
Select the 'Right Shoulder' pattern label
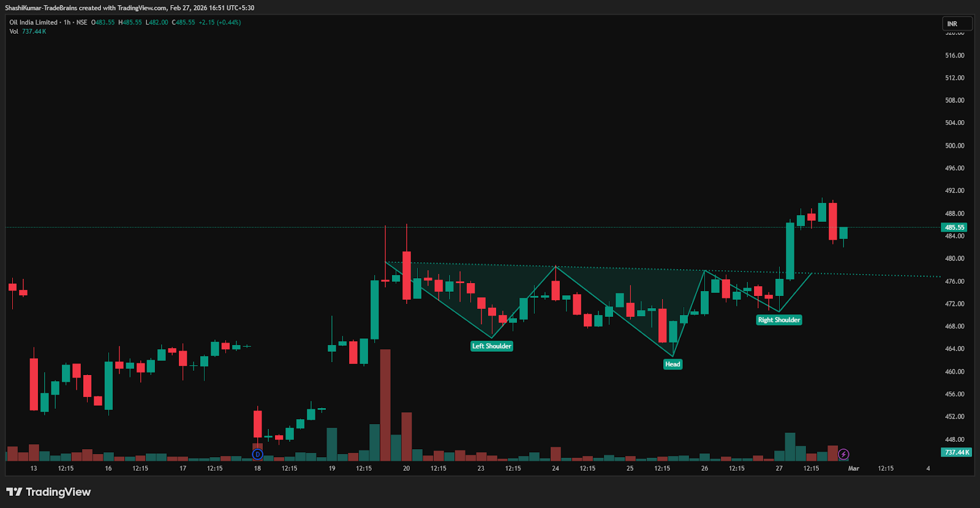(778, 320)
